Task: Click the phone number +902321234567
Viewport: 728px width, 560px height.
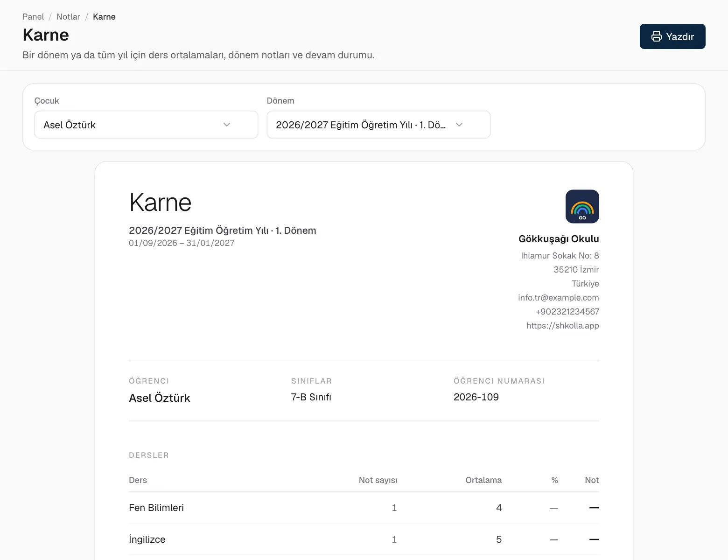Action: [567, 312]
